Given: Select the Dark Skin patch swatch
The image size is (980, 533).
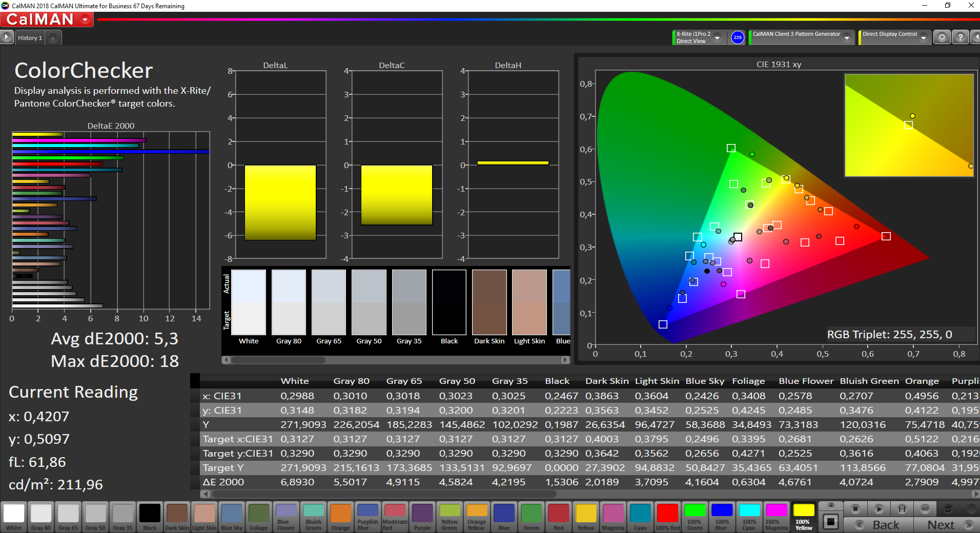Looking at the screenshot, I should pos(177,517).
